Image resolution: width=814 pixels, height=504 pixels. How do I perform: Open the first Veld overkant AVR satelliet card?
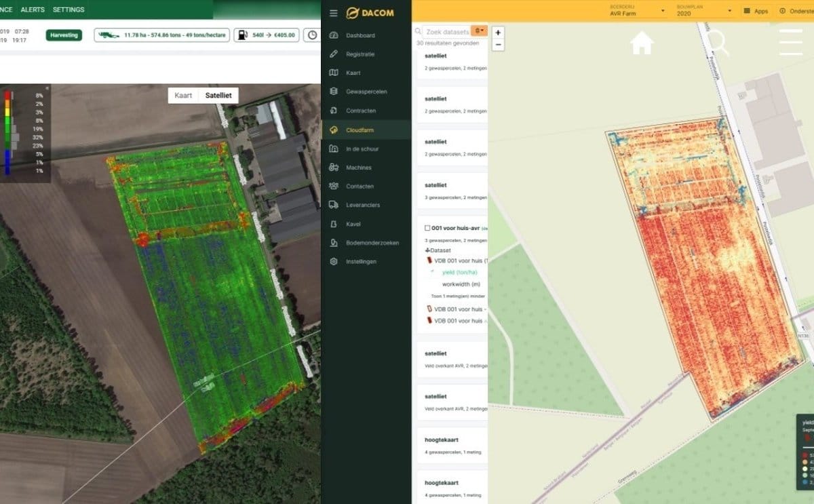451,358
